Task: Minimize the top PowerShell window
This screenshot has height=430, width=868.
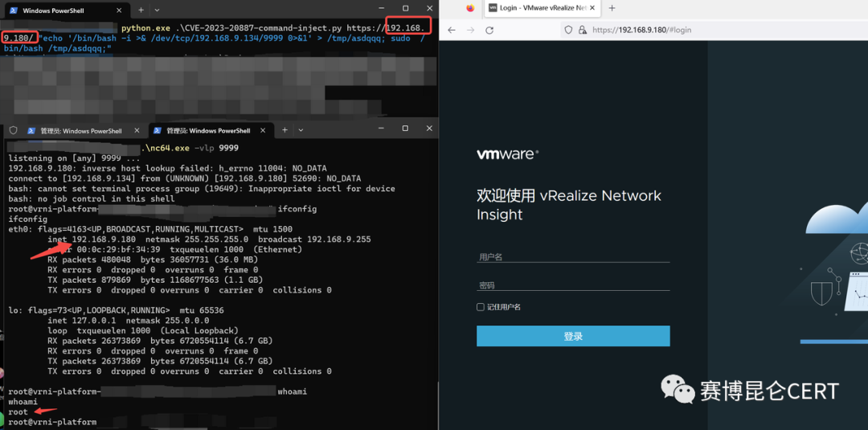Action: tap(380, 8)
